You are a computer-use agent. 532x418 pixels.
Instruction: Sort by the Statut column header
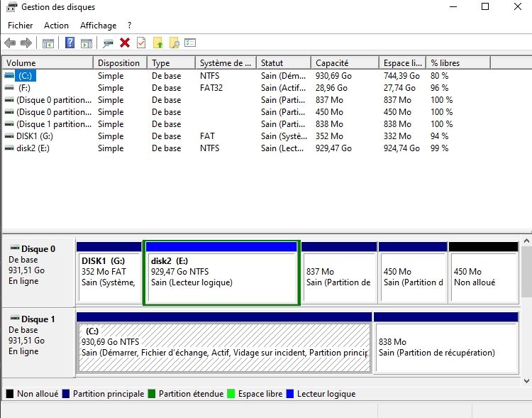pos(284,63)
